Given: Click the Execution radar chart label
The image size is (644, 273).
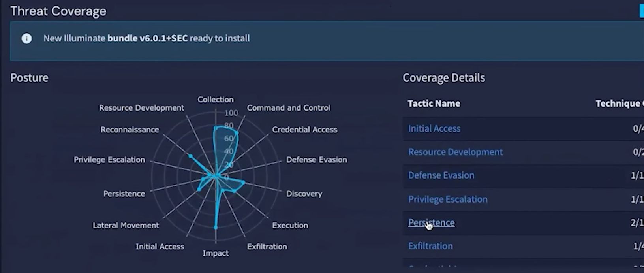Looking at the screenshot, I should tap(290, 225).
